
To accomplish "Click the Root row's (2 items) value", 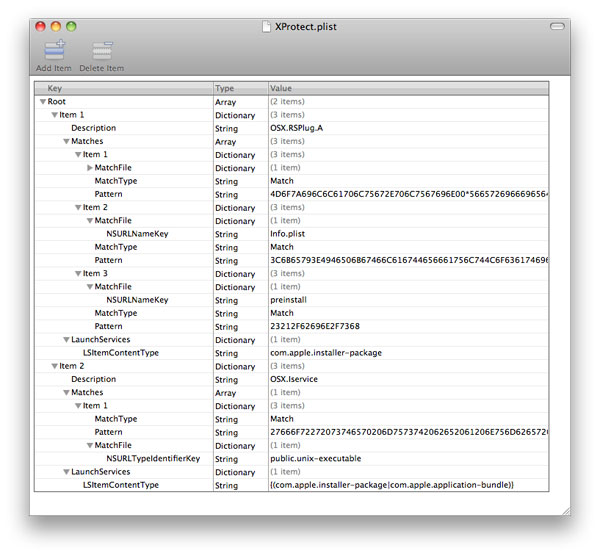I will [x=287, y=102].
